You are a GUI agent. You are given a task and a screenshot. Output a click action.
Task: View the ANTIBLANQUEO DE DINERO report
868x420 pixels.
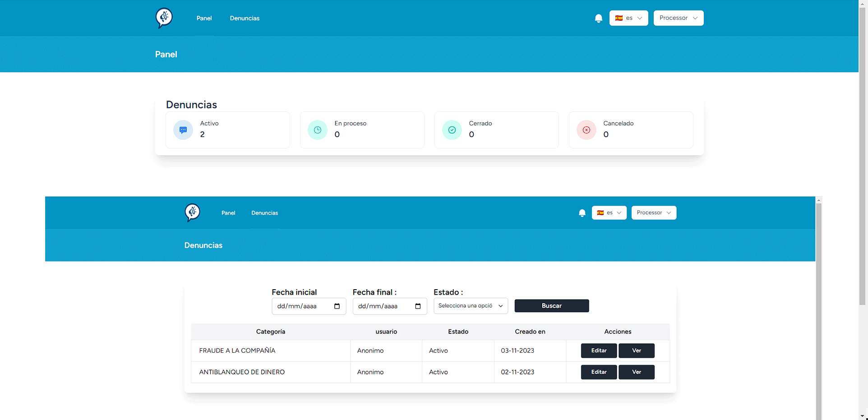pos(636,372)
